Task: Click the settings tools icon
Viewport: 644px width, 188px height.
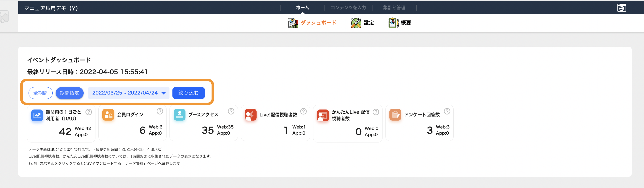Action: click(356, 23)
